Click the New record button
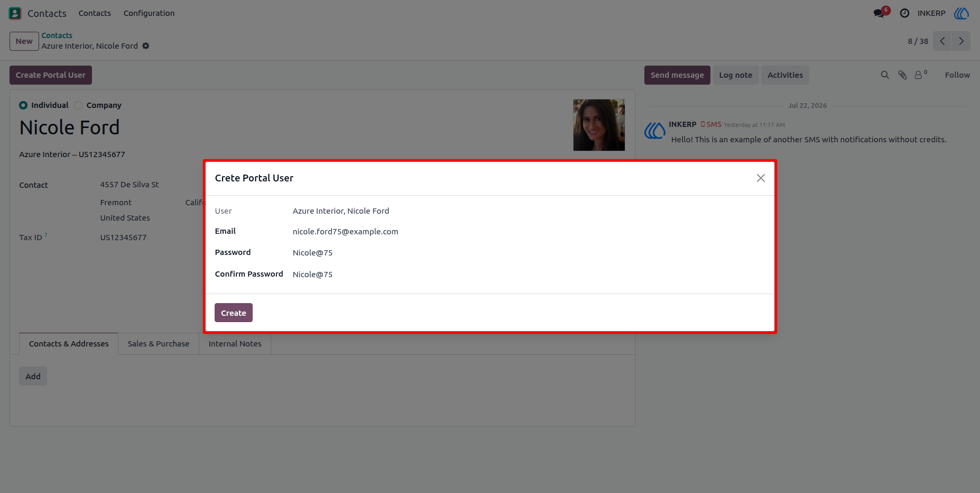 coord(24,41)
